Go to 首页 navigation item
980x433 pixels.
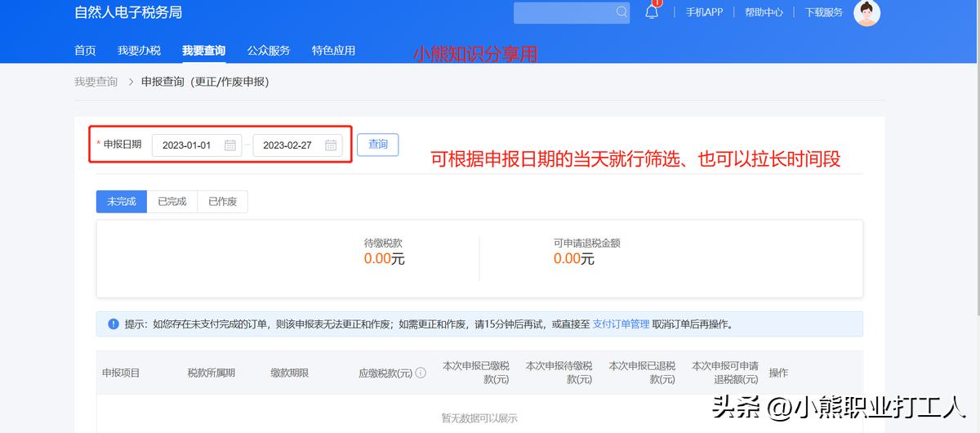85,51
